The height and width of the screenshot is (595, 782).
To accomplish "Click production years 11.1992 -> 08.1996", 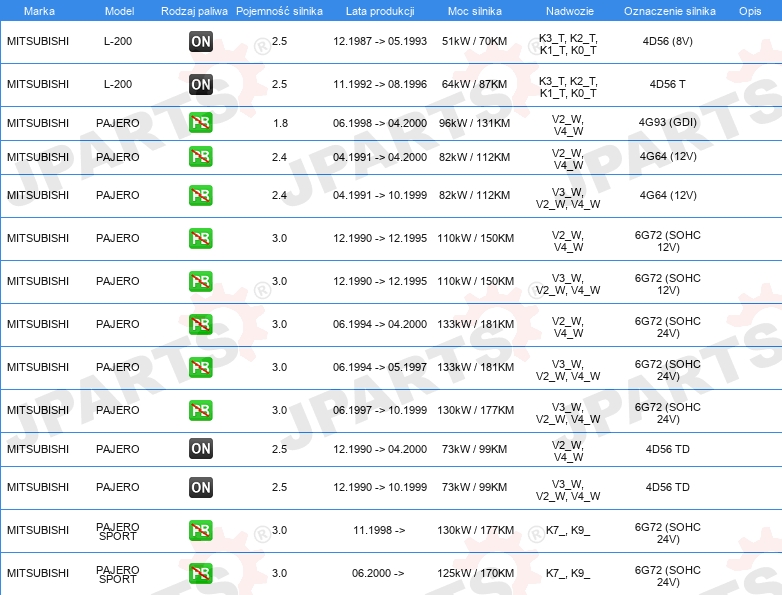I will pyautogui.click(x=380, y=84).
